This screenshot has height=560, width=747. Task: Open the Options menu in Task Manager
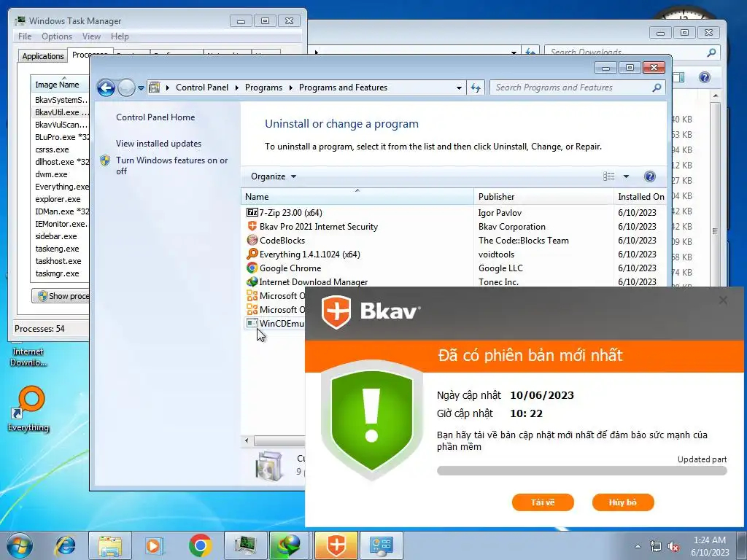point(57,36)
